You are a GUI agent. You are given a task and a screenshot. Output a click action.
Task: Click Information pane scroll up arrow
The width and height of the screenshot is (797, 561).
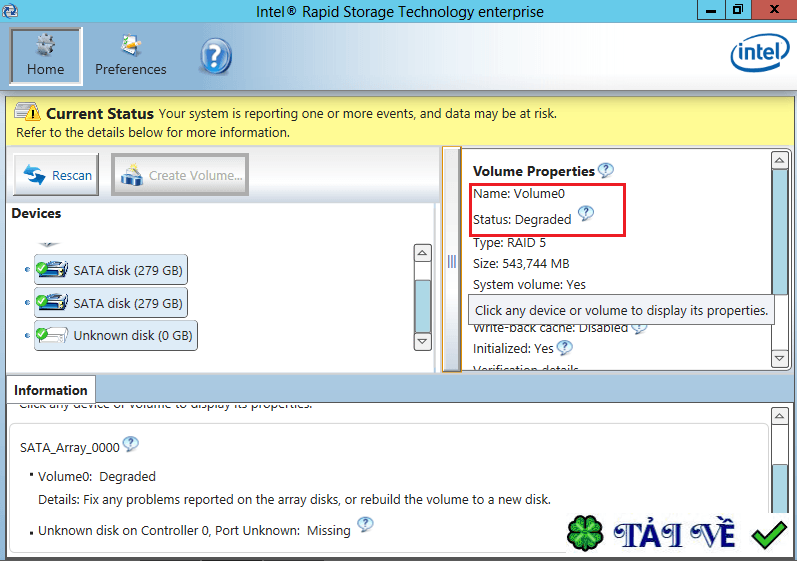click(x=779, y=416)
